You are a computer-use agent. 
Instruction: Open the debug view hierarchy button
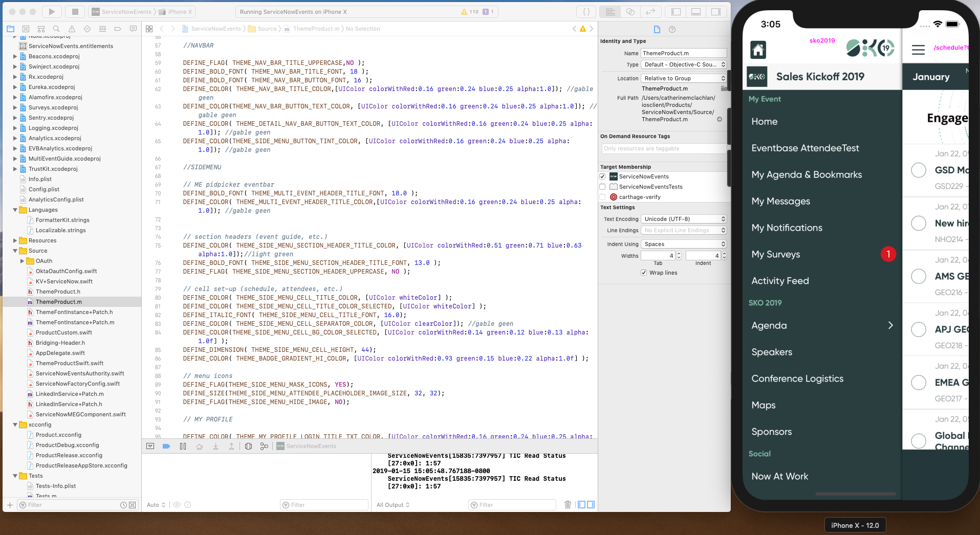click(248, 446)
